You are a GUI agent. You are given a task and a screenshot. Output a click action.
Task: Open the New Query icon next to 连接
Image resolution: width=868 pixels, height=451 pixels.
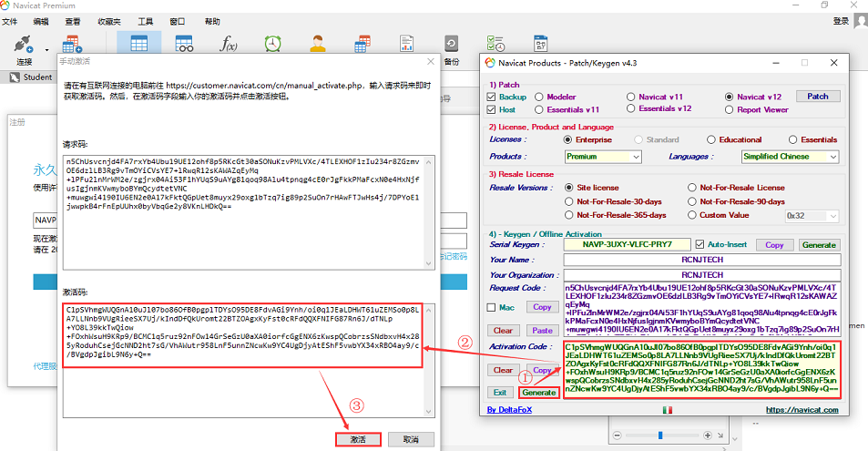[72, 45]
